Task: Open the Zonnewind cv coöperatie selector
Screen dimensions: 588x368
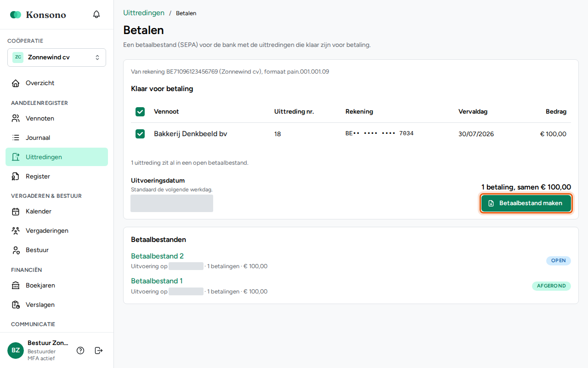Action: (57, 57)
